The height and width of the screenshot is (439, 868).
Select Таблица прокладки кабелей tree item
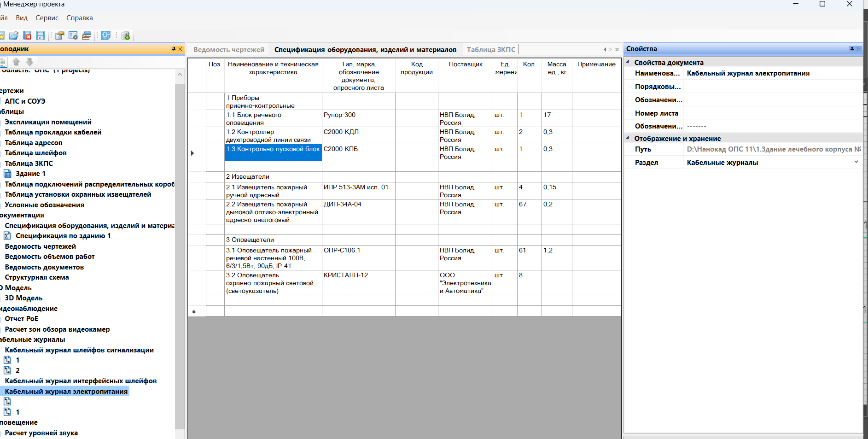pos(53,132)
